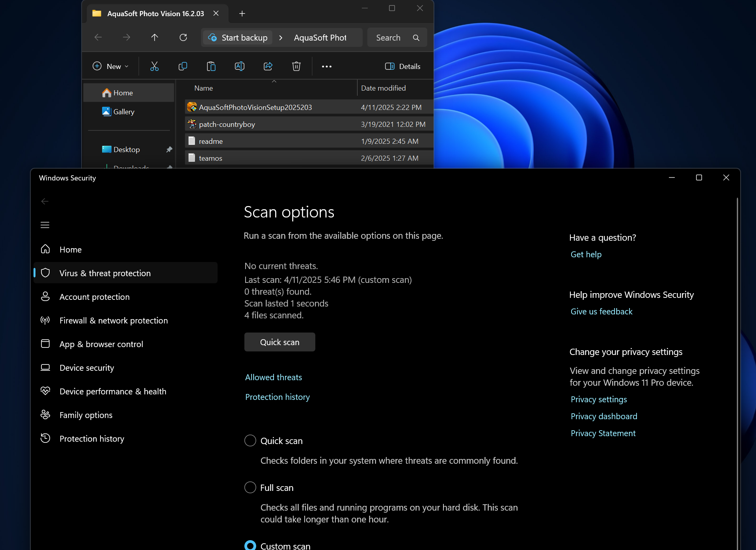
Task: Open the Privacy dashboard link
Action: (x=604, y=416)
